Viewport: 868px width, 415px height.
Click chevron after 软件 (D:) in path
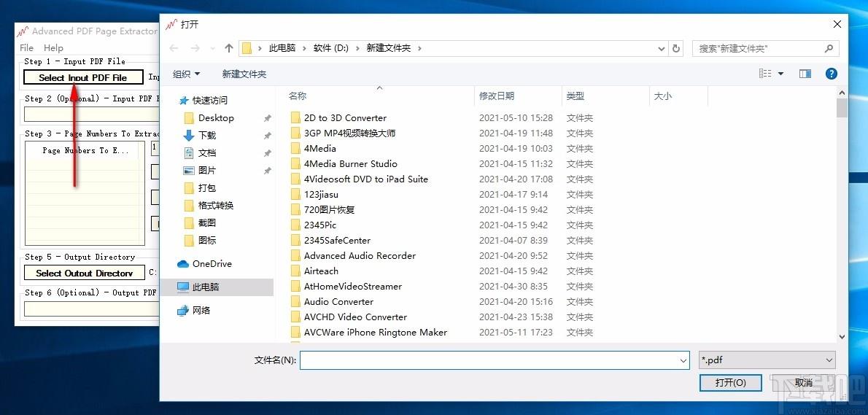pyautogui.click(x=357, y=48)
